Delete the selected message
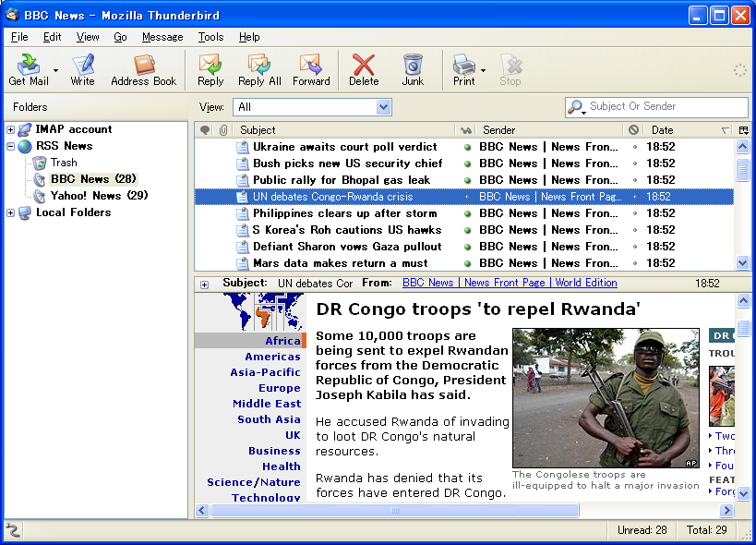Image resolution: width=756 pixels, height=545 pixels. 364,69
